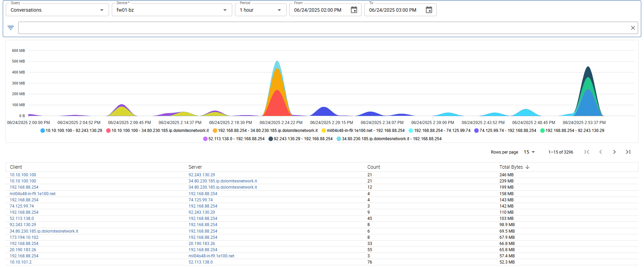This screenshot has width=644, height=268.
Task: Open client 74.125.99.74 link
Action: (x=22, y=206)
